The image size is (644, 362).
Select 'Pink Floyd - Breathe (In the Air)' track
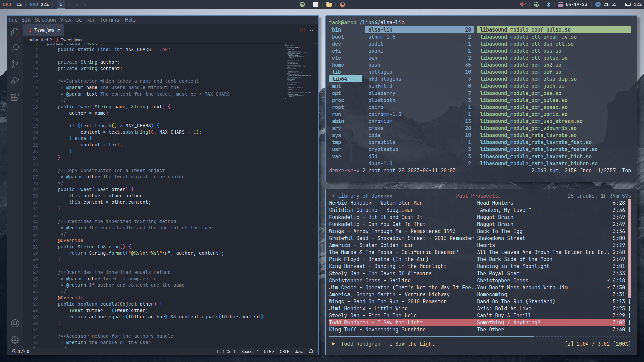click(x=477, y=259)
